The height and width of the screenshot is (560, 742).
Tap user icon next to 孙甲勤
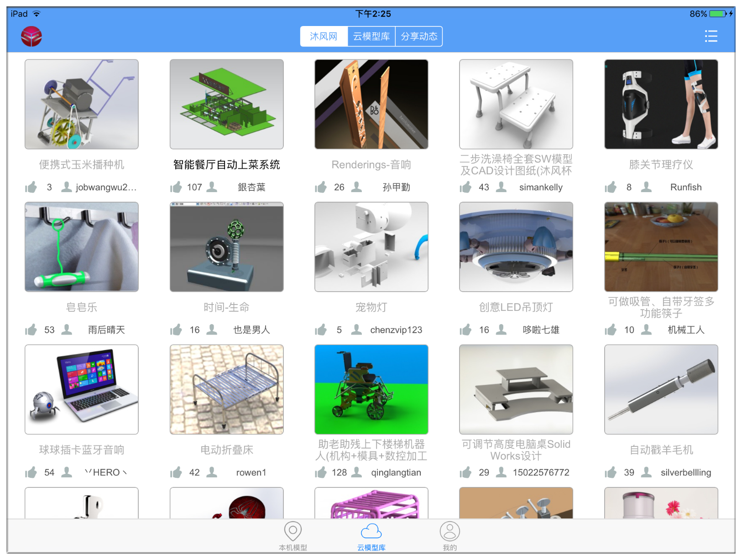tap(357, 187)
